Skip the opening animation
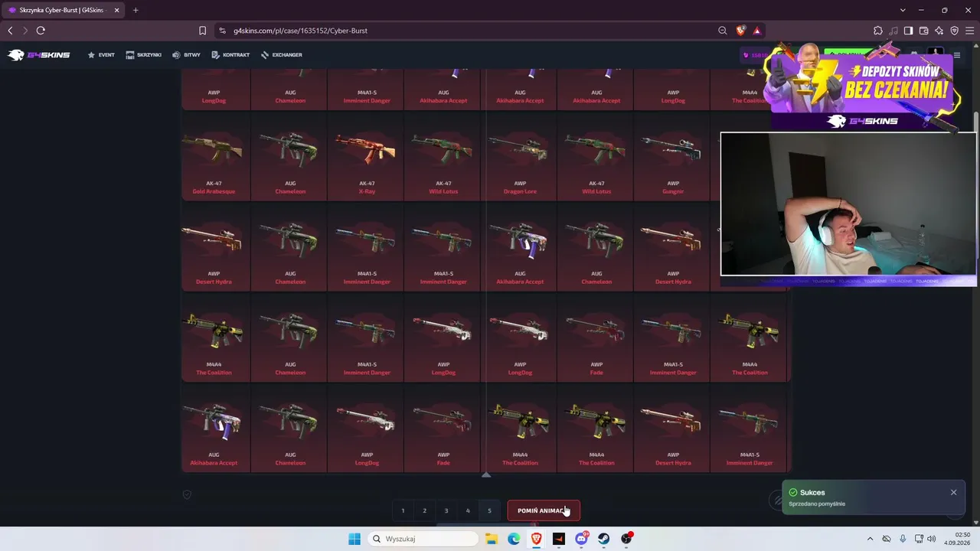The width and height of the screenshot is (980, 551). point(544,510)
